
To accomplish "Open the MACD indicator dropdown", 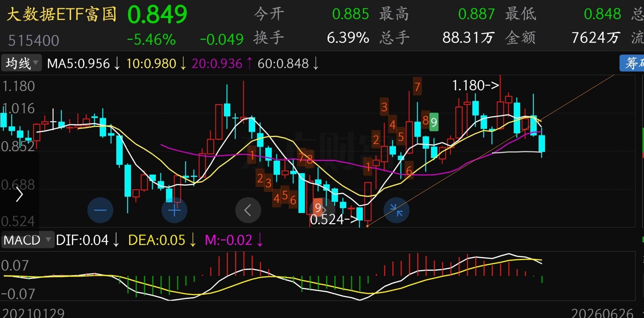I will coord(27,240).
